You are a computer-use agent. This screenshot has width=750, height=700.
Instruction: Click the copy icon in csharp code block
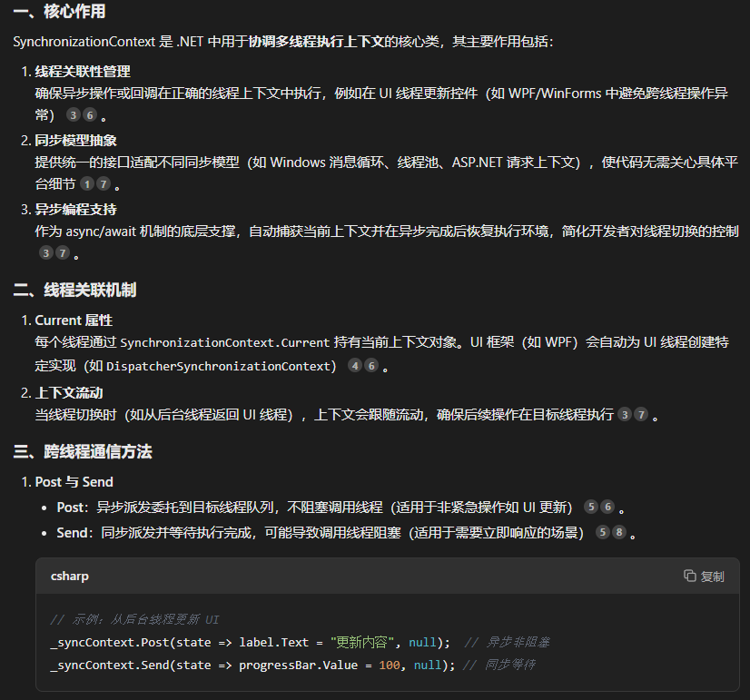coord(689,576)
